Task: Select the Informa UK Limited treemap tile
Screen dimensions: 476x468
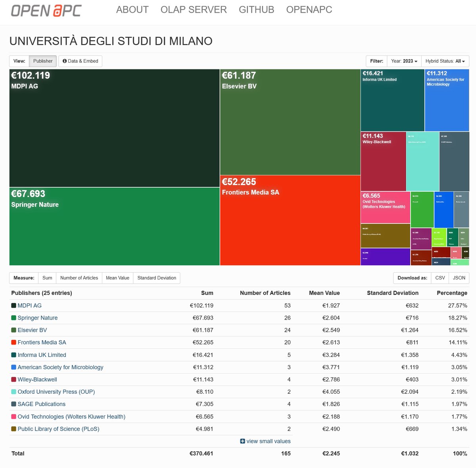Action: coord(392,100)
